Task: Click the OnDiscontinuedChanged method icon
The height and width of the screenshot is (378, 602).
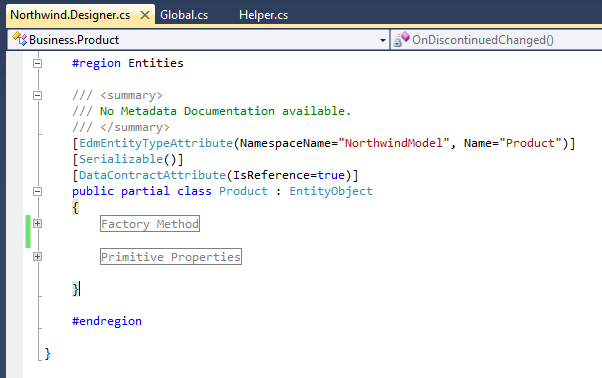Action: coord(402,39)
